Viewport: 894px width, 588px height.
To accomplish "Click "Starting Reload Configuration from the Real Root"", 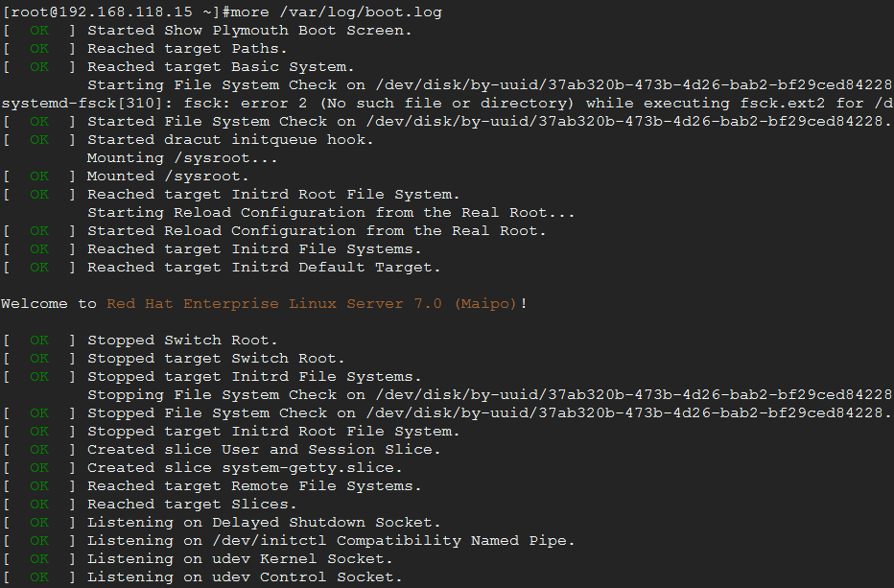I will point(331,213).
